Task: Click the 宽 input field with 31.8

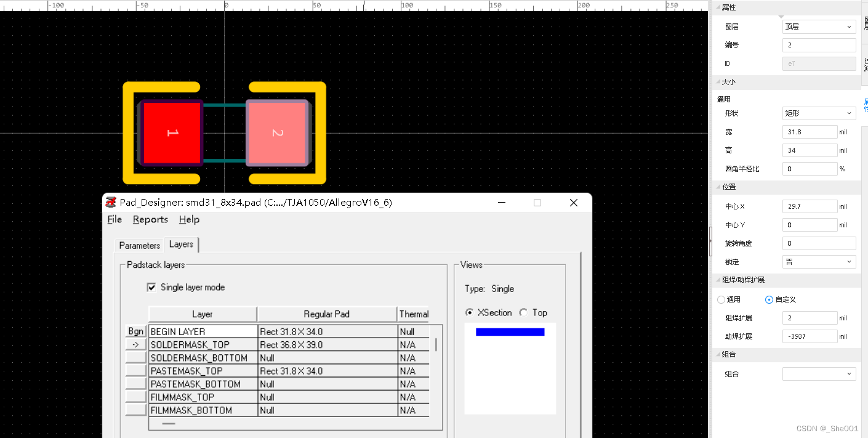Action: point(810,132)
